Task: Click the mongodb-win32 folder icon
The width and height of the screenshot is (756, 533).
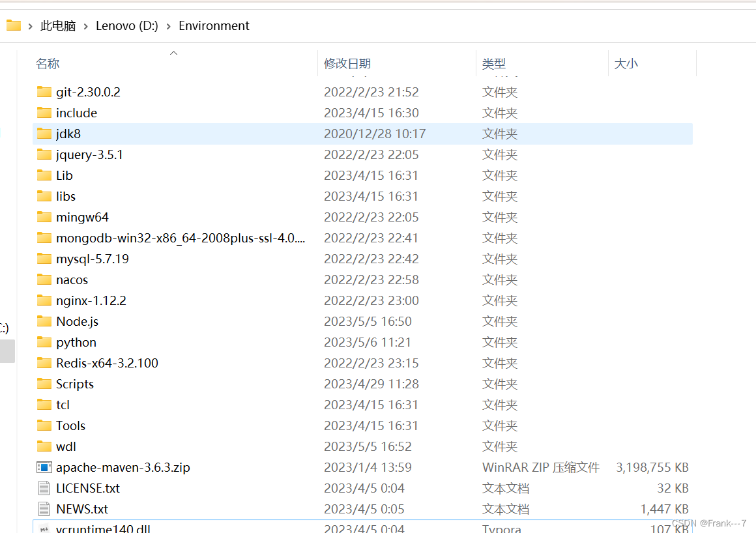Action: (44, 238)
